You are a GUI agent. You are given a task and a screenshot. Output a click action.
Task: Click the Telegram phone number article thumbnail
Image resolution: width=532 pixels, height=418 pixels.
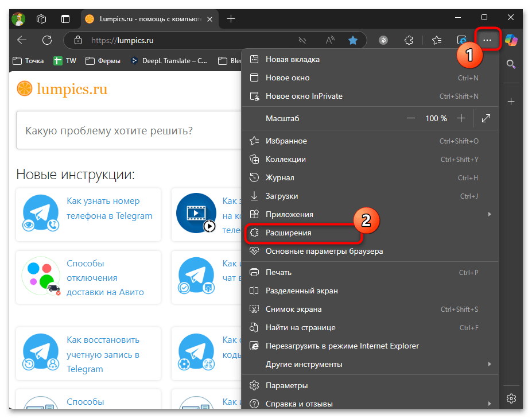[41, 213]
